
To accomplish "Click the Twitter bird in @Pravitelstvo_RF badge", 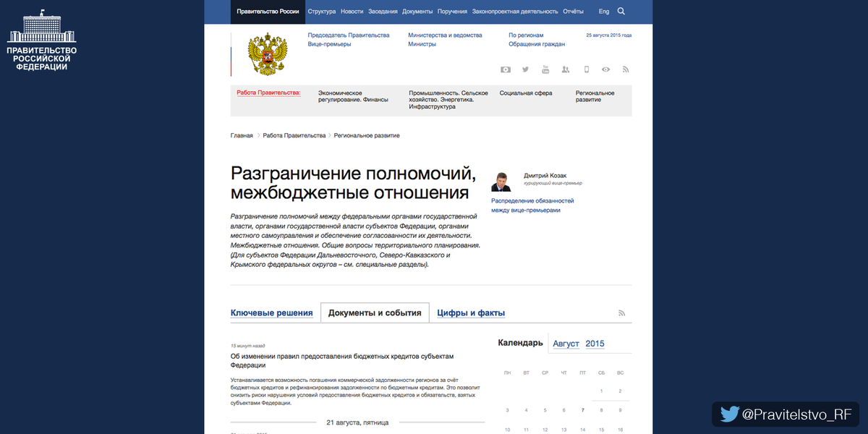I will 730,414.
